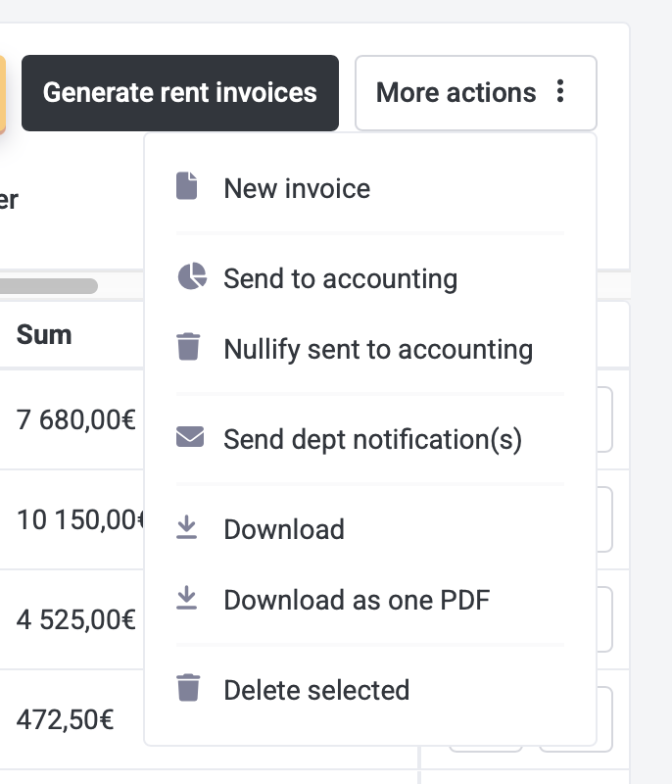This screenshot has height=784, width=672.
Task: Select the 4 525,00€ sum cell
Action: pos(75,619)
